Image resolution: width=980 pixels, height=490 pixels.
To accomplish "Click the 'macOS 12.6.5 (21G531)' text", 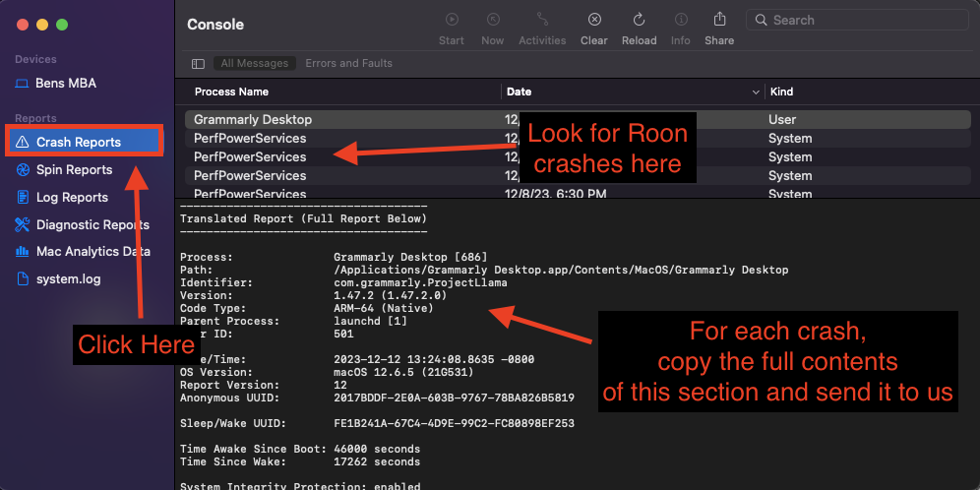I will pyautogui.click(x=403, y=373).
